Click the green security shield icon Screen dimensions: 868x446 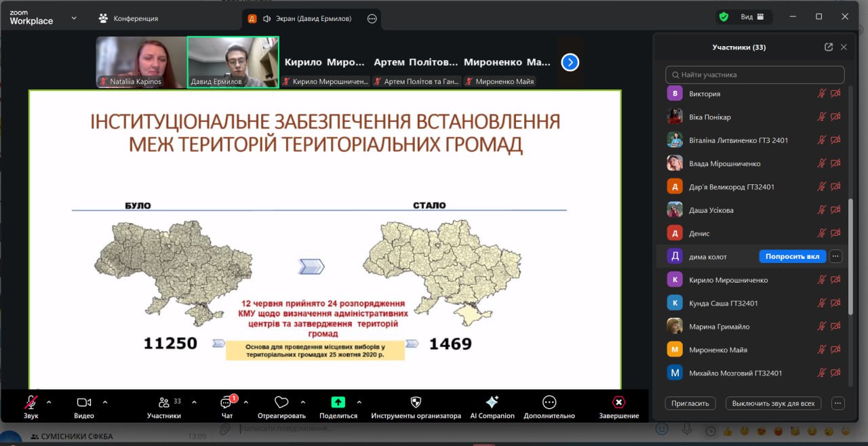coord(724,17)
